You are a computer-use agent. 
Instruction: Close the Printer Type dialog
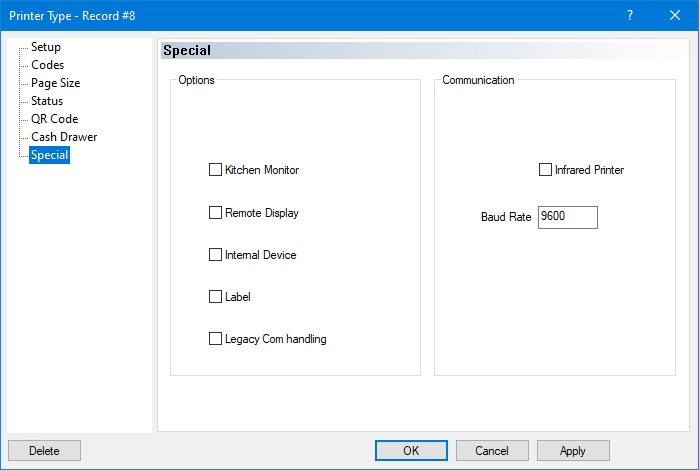tap(675, 15)
